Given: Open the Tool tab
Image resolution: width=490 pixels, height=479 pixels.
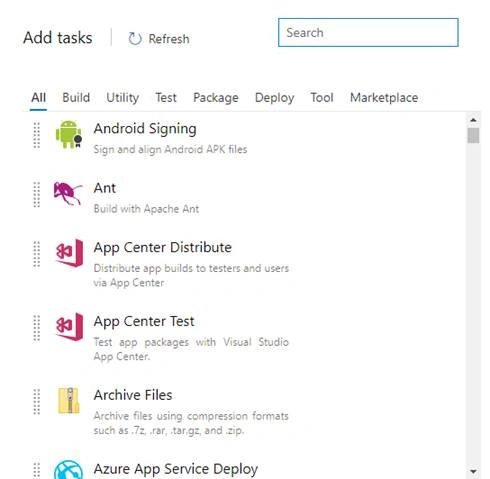Looking at the screenshot, I should click(x=322, y=98).
